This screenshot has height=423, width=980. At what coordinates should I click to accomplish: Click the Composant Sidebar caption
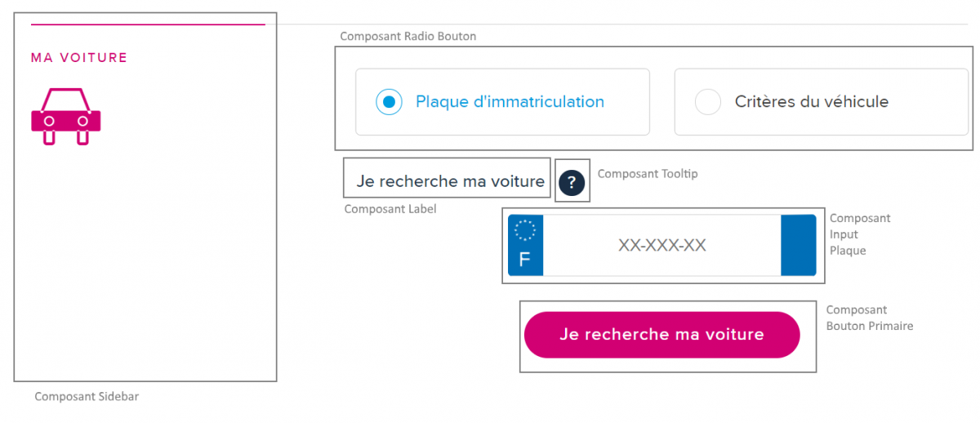click(x=87, y=396)
